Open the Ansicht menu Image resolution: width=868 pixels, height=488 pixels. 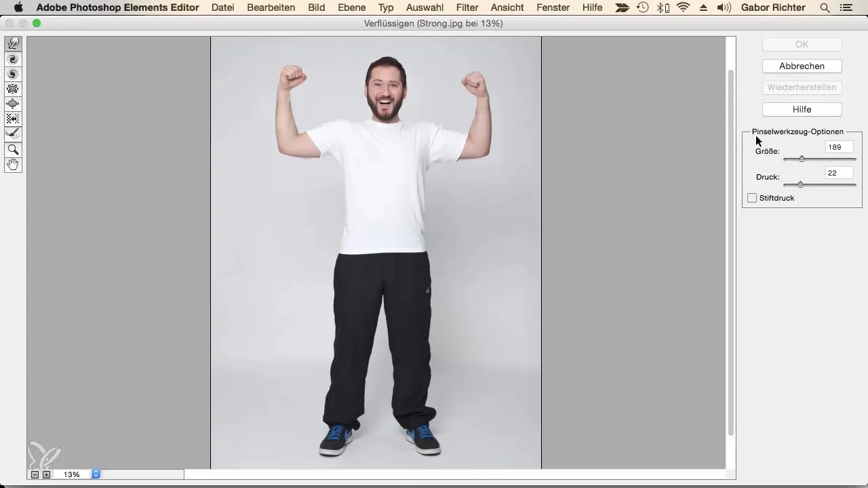507,7
